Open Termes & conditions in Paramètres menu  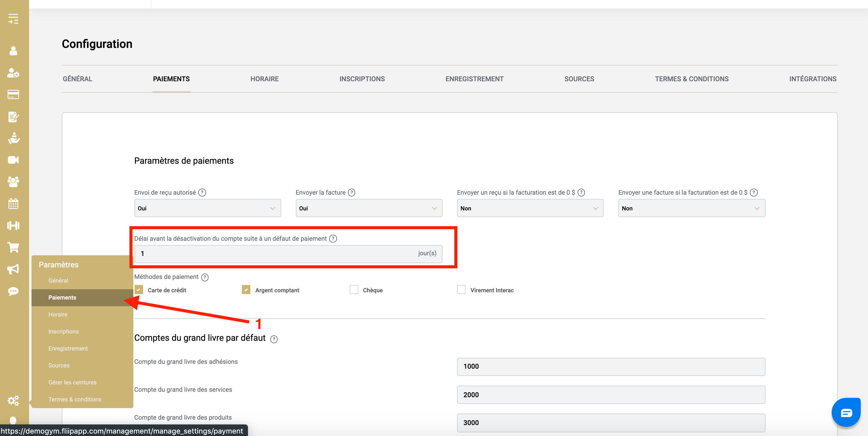coord(75,399)
